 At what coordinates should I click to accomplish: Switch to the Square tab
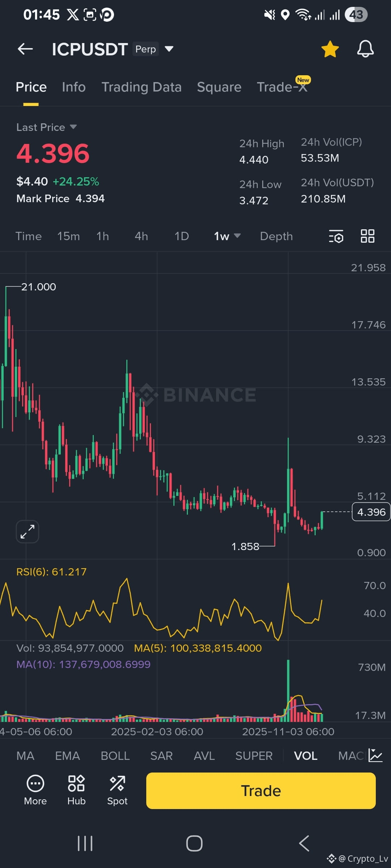(219, 87)
